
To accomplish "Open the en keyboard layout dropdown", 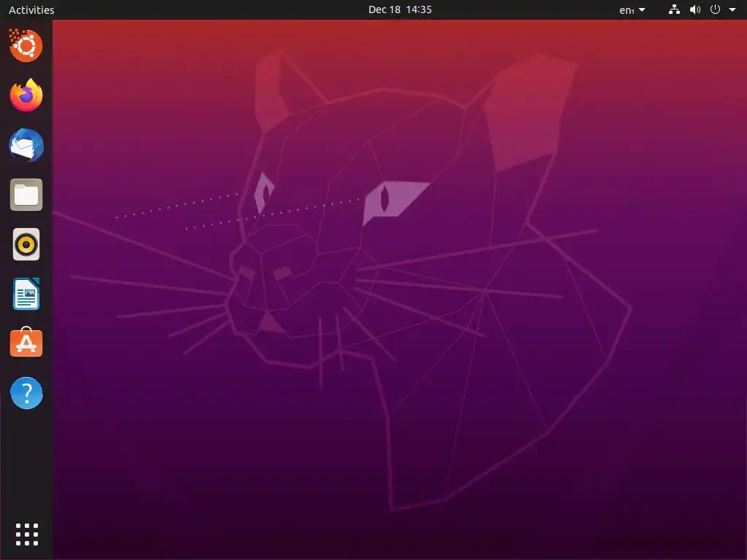I will [x=632, y=9].
